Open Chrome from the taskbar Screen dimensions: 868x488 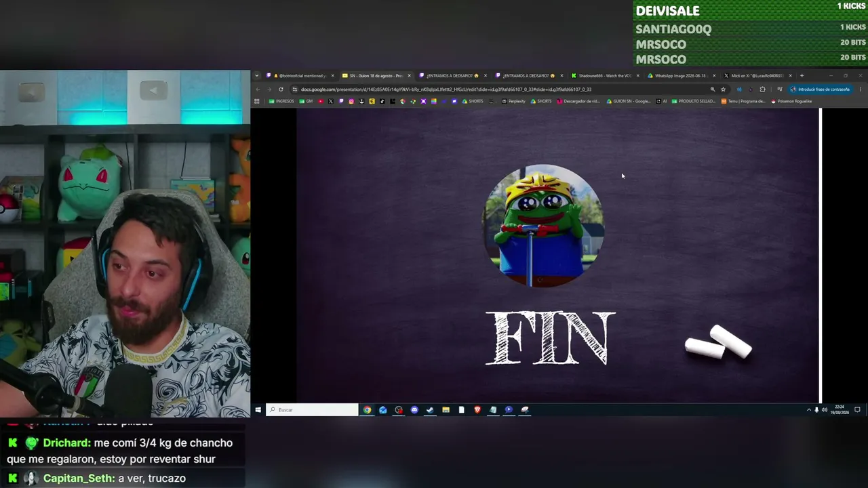[367, 409]
